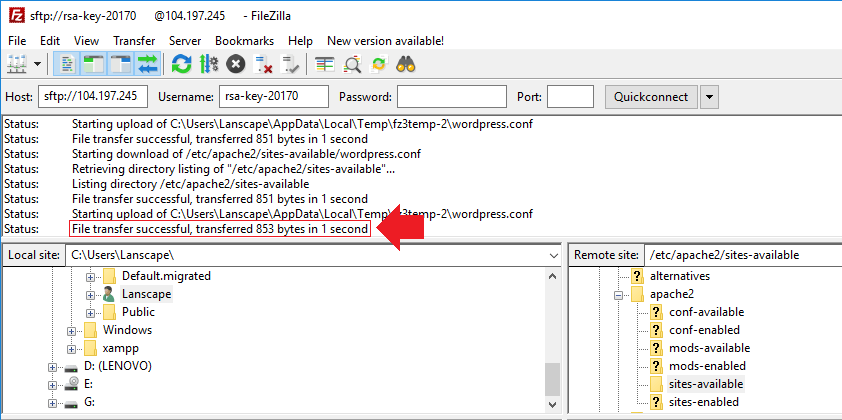The width and height of the screenshot is (842, 420).
Task: Refresh file and folder lists
Action: click(182, 65)
